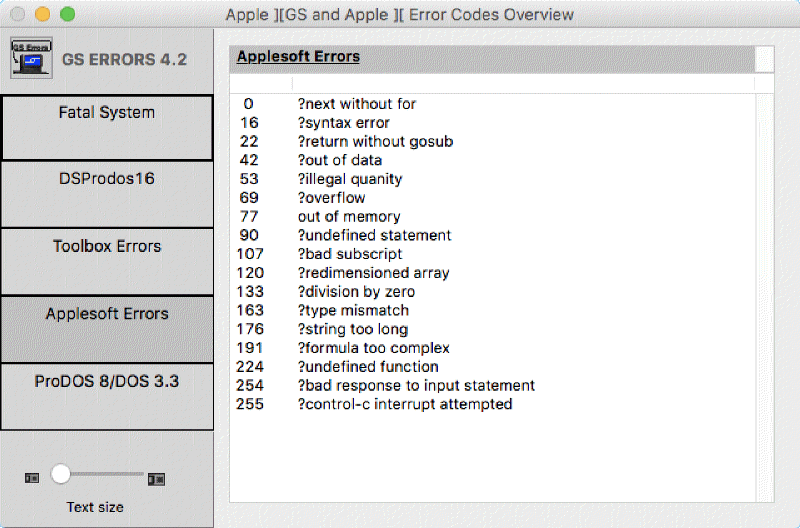Image resolution: width=800 pixels, height=528 pixels.
Task: Click the large text size icon
Action: [156, 479]
